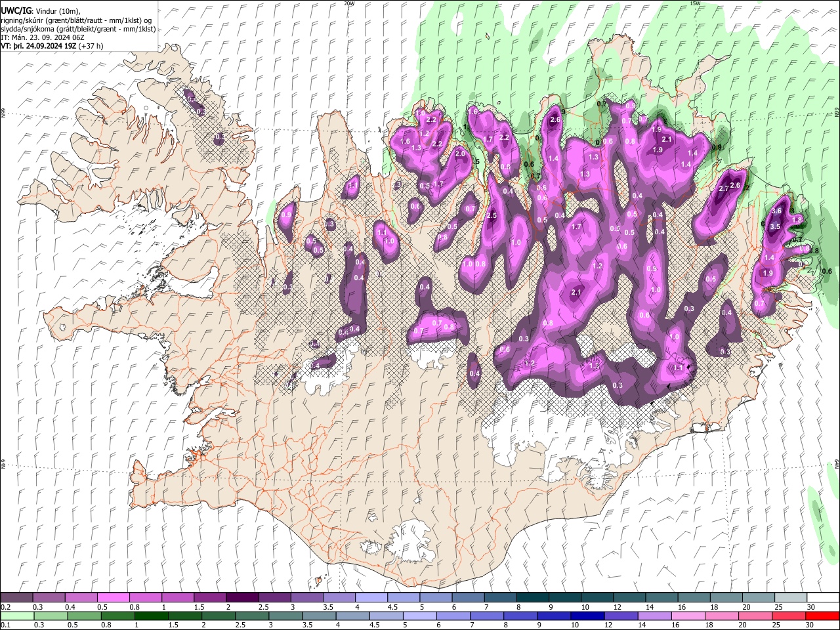
Task: Click upper-row white swatch after 30
Action: tap(822, 598)
